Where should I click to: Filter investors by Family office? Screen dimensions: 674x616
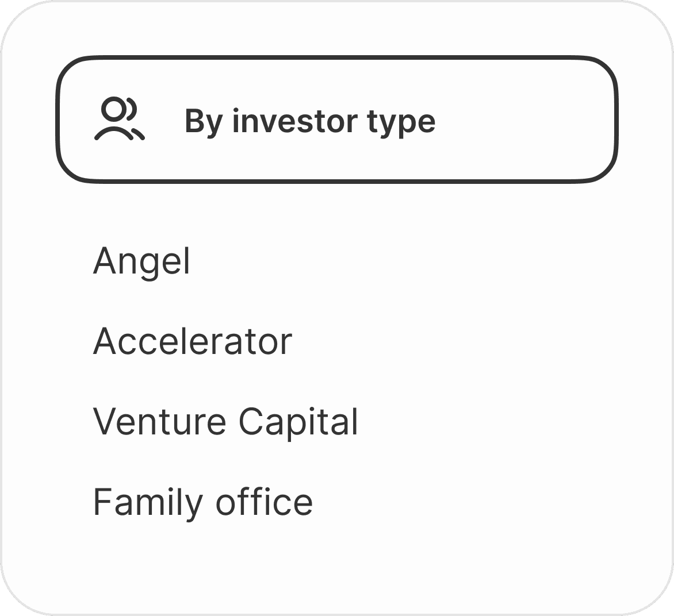(202, 502)
